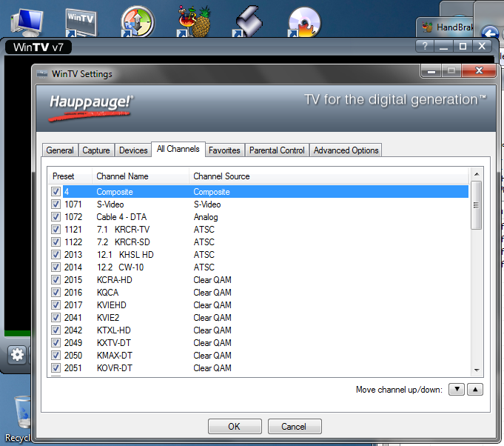Toggle the checkbox for KMAX-DT
The width and height of the screenshot is (504, 446).
pyautogui.click(x=56, y=356)
